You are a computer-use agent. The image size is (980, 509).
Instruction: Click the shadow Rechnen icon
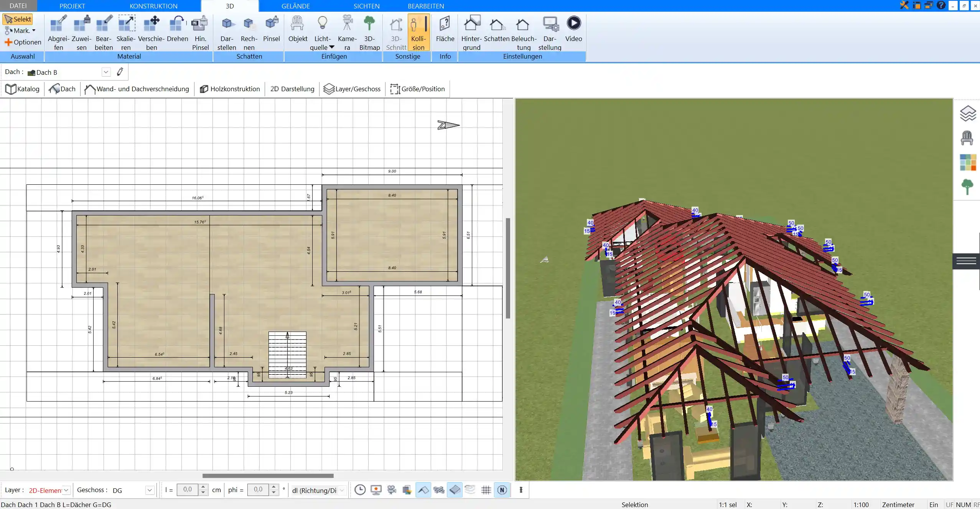[x=249, y=33]
